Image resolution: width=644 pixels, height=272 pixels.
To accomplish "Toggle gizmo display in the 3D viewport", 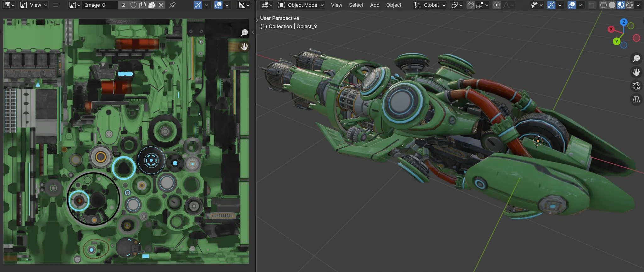I will tap(551, 5).
